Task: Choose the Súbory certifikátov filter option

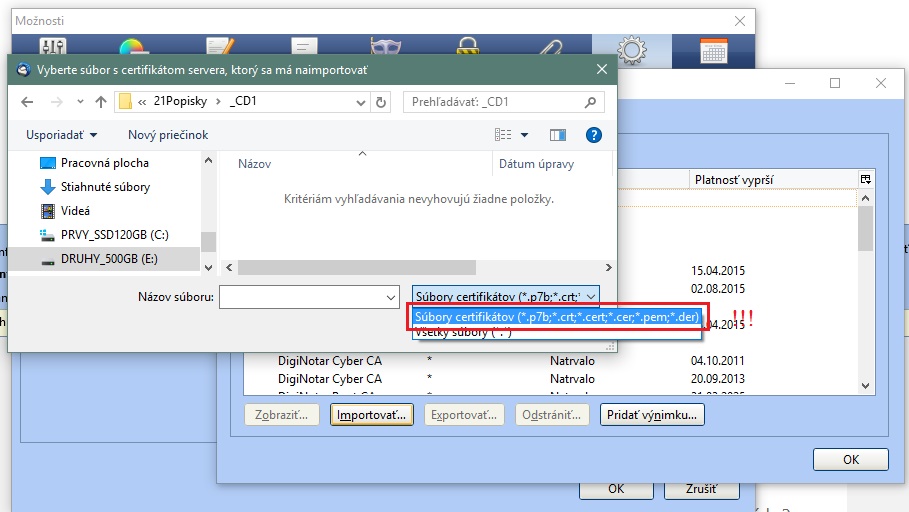Action: click(x=557, y=317)
